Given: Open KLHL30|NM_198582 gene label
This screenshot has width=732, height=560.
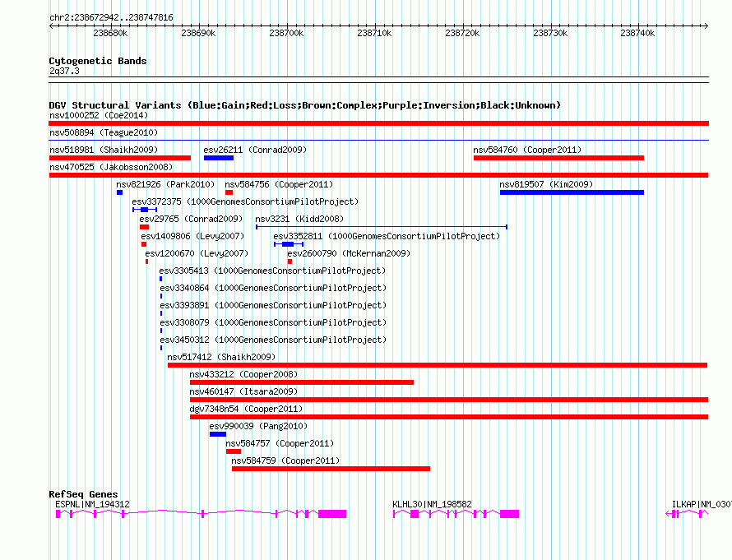Looking at the screenshot, I should coord(432,504).
